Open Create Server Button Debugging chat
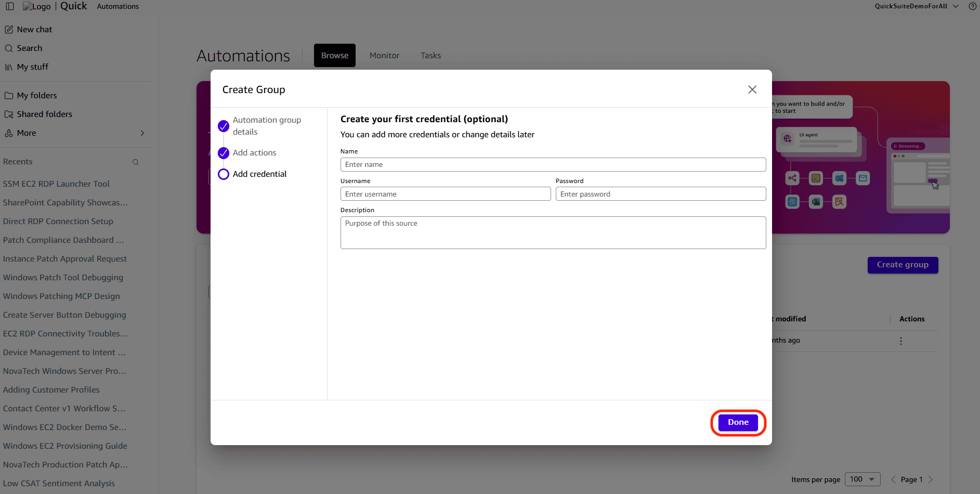980x494 pixels. pyautogui.click(x=64, y=315)
